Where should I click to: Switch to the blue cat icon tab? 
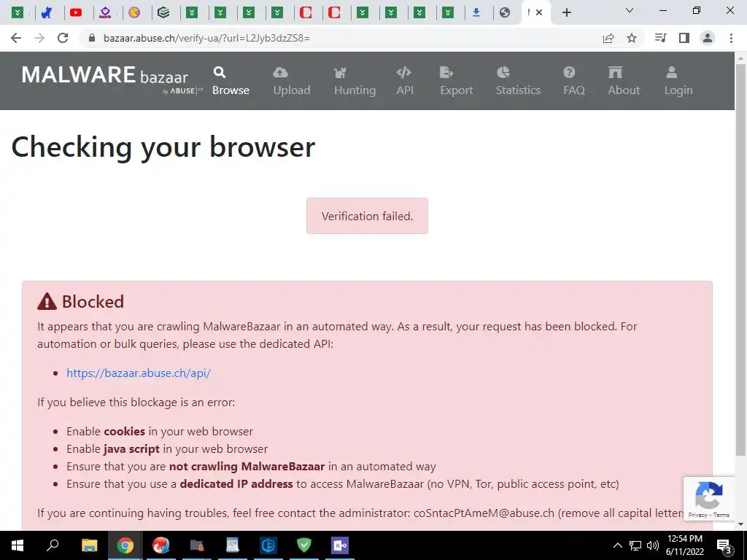tap(46, 12)
